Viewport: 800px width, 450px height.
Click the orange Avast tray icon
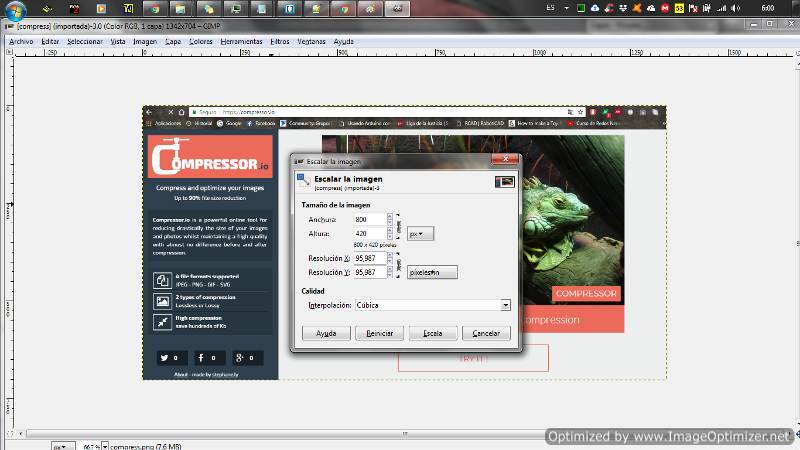point(637,8)
